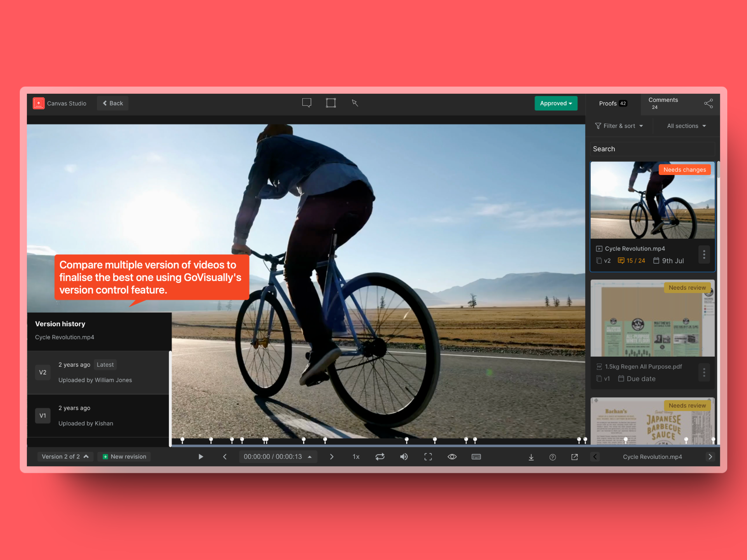Click the New revision button
This screenshot has width=747, height=560.
click(124, 456)
